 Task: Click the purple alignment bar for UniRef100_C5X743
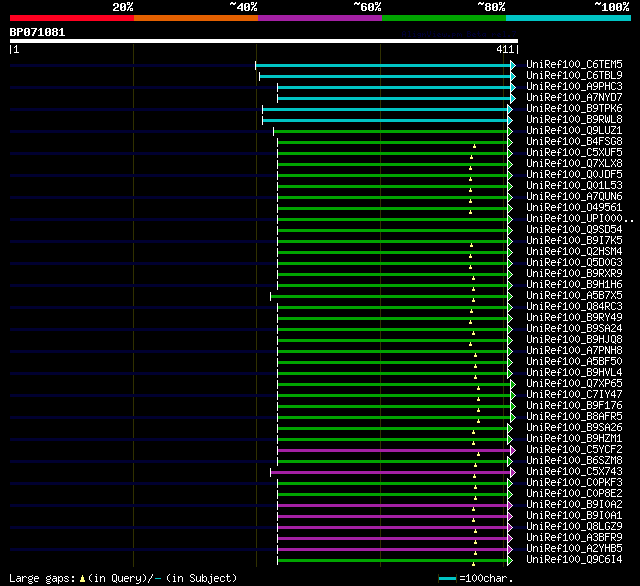tap(390, 472)
